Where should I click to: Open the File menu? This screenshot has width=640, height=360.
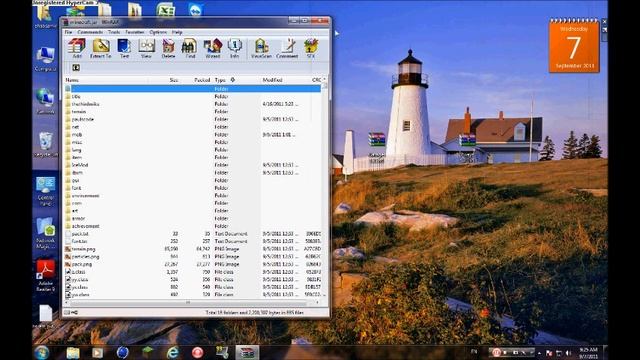pos(69,32)
